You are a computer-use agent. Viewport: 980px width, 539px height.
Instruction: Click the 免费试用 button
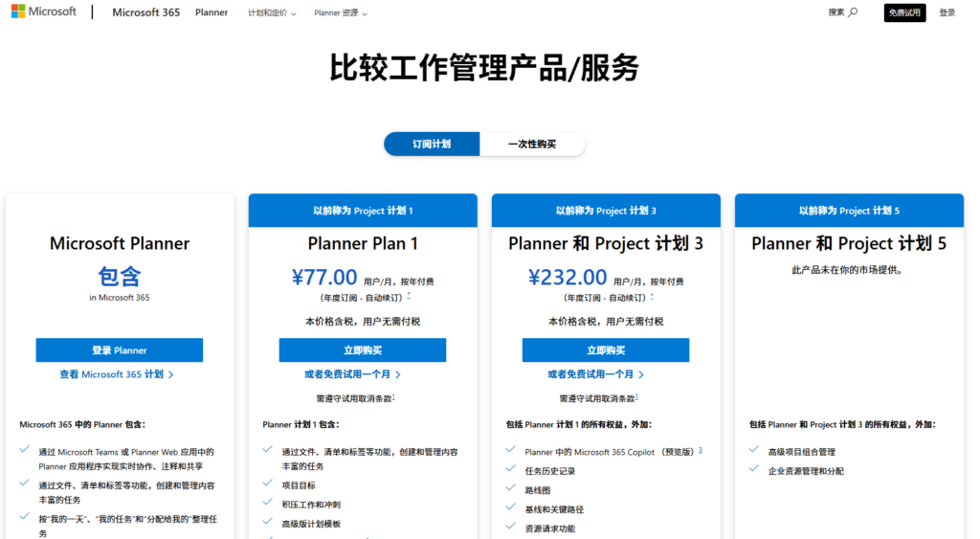(x=904, y=12)
